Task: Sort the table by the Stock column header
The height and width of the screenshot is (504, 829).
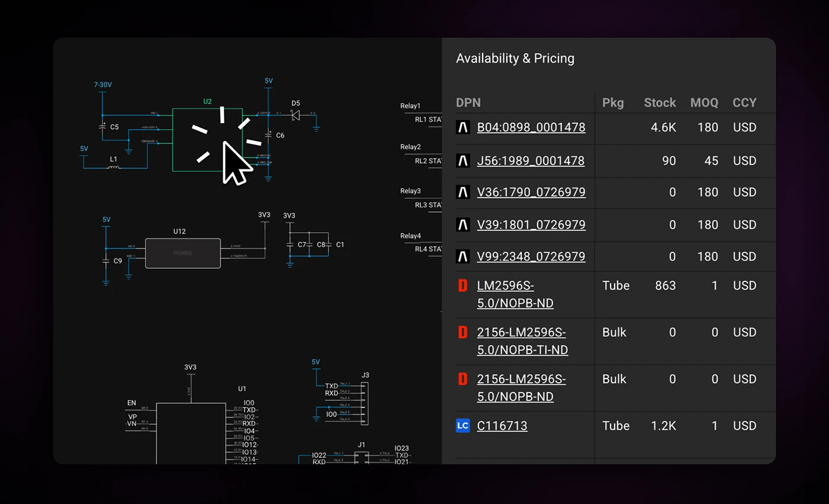Action: [x=659, y=102]
